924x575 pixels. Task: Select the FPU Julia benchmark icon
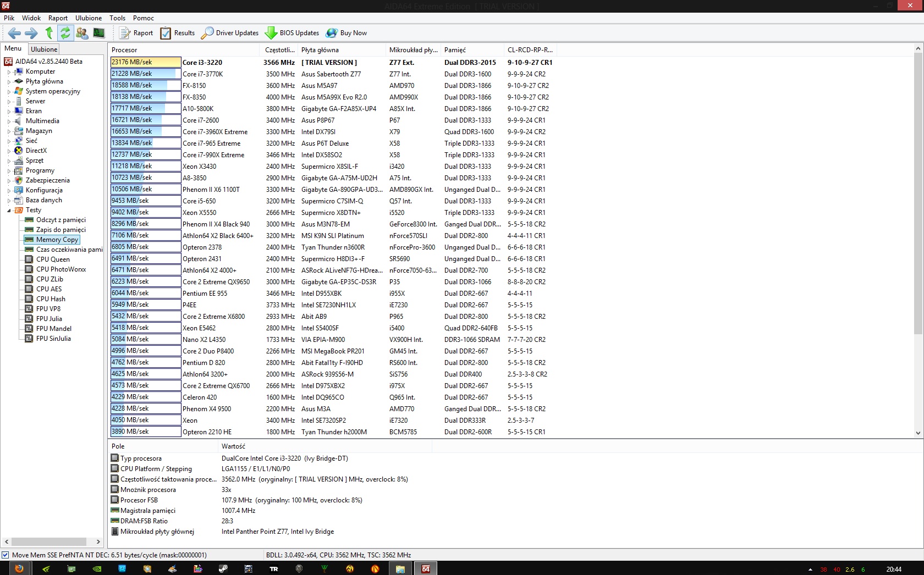point(29,319)
